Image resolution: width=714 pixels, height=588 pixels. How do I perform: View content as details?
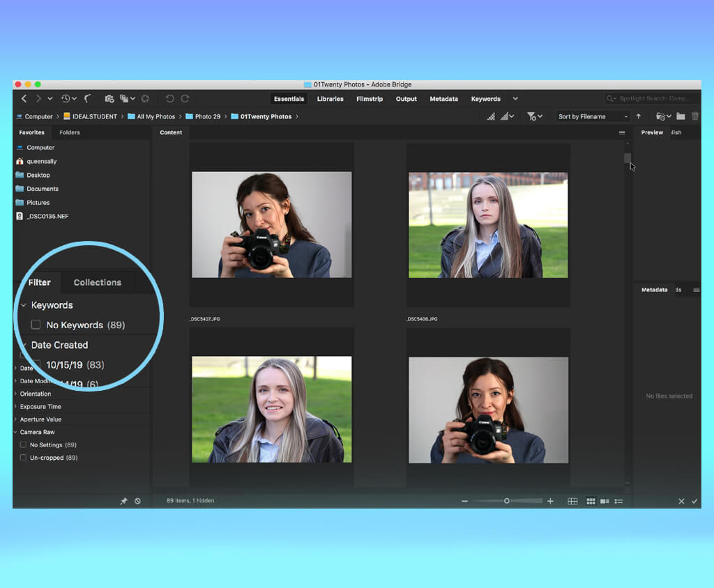(x=605, y=501)
